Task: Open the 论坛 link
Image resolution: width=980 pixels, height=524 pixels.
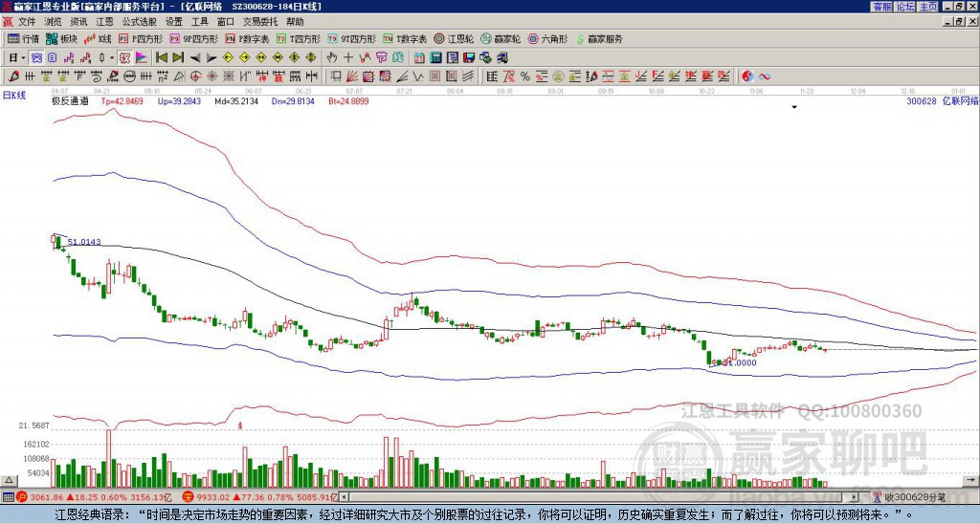Action: 905,7
